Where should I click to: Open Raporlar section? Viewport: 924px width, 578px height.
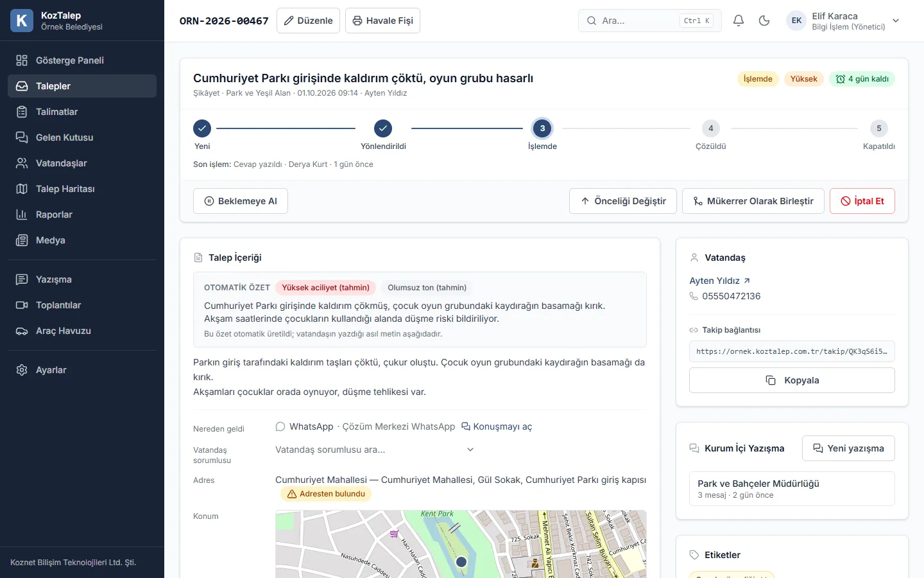[x=82, y=215]
